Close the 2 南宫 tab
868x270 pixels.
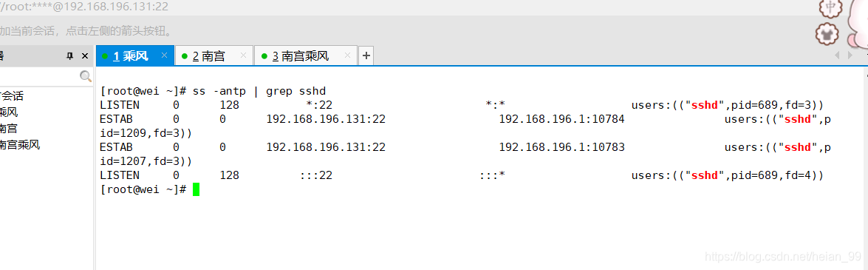tap(243, 55)
